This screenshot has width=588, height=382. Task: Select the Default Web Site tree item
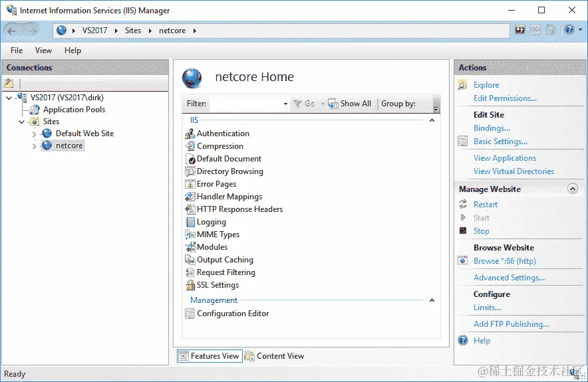pos(84,134)
